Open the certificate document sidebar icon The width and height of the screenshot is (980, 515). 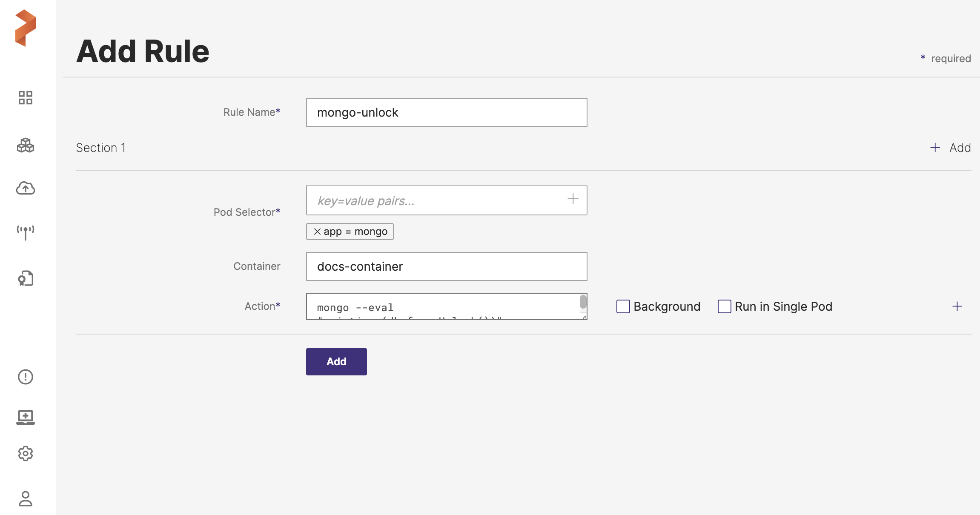point(26,278)
